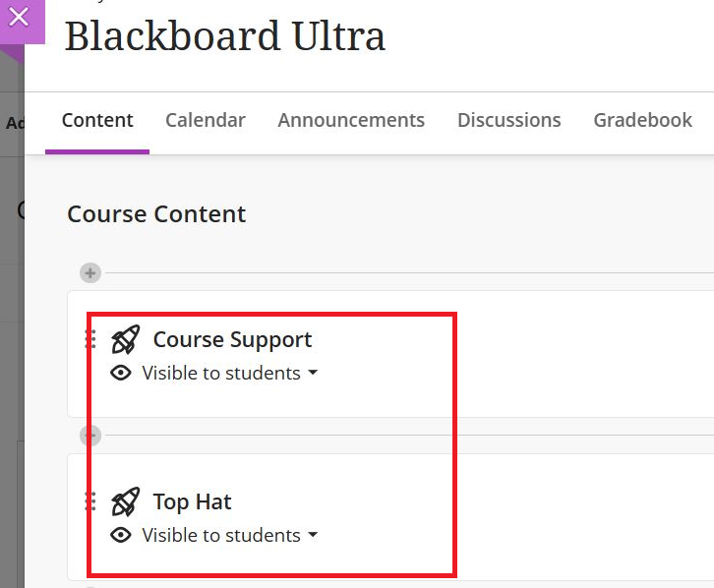Click the plus icon between the two items

pos(90,436)
